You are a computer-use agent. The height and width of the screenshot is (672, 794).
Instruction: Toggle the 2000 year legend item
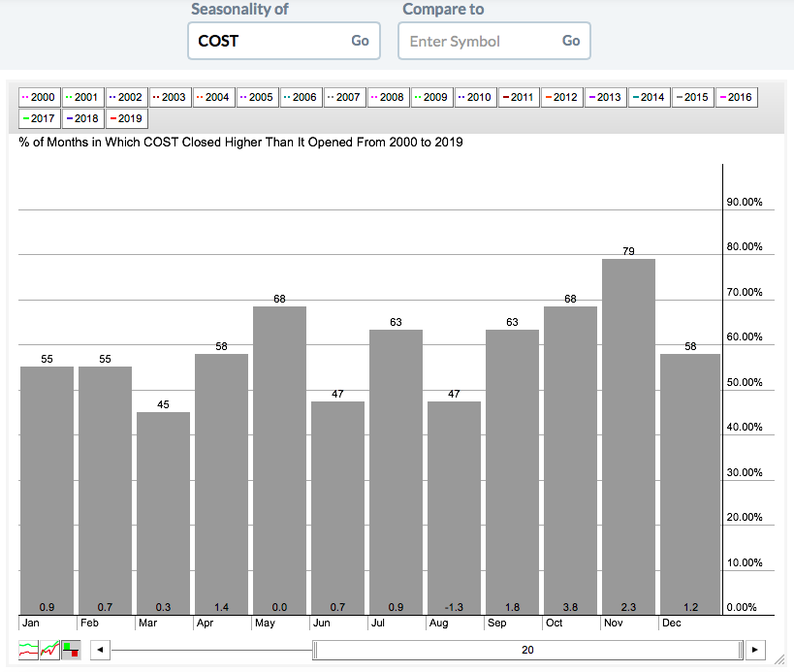(x=39, y=97)
